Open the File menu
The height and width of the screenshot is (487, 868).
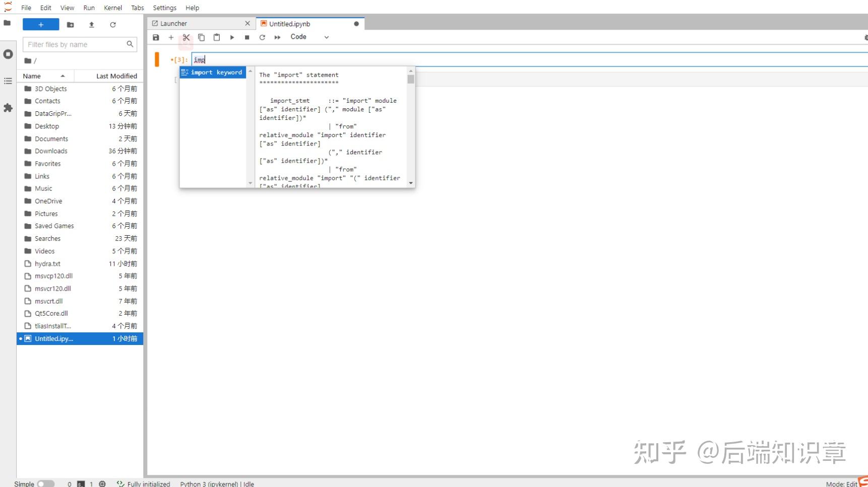coord(26,8)
